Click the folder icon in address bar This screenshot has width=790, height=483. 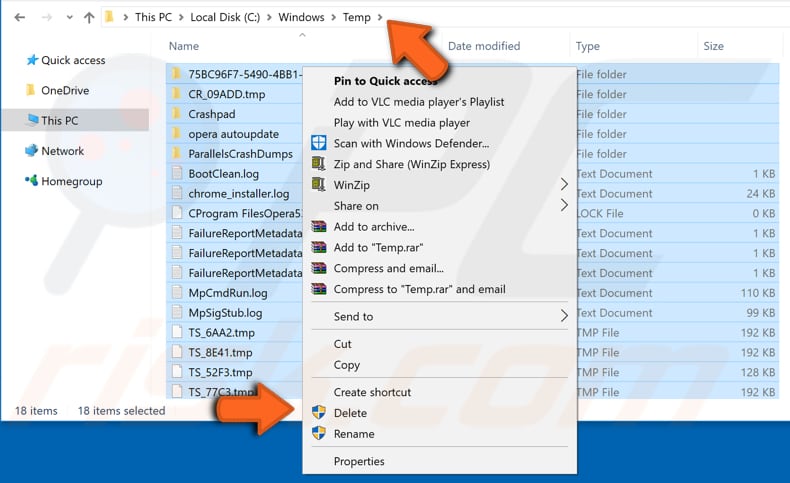point(109,17)
